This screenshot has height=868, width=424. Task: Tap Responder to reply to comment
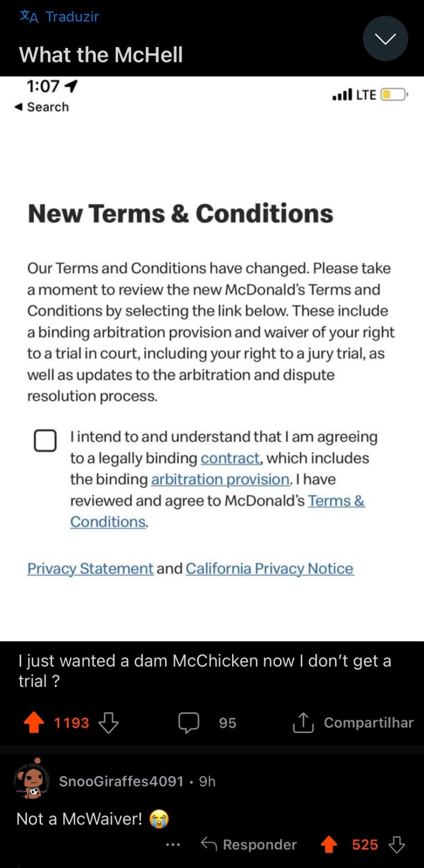pyautogui.click(x=249, y=844)
